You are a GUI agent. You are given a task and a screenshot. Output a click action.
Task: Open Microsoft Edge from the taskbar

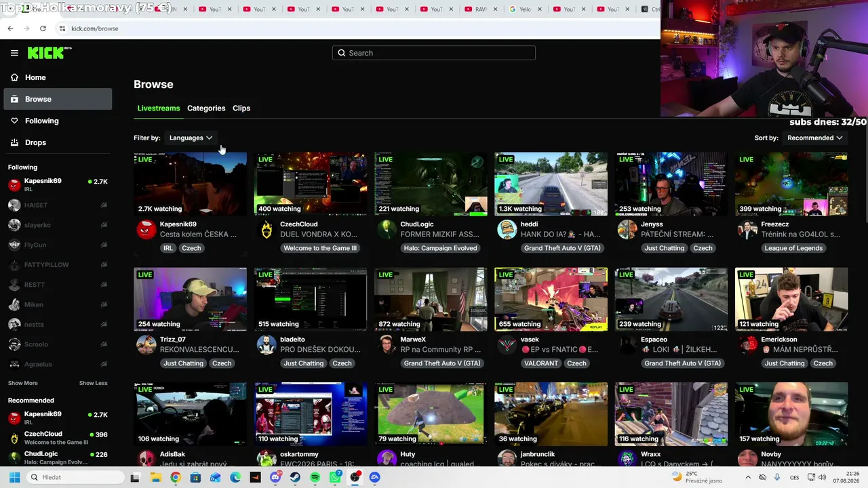(235, 477)
